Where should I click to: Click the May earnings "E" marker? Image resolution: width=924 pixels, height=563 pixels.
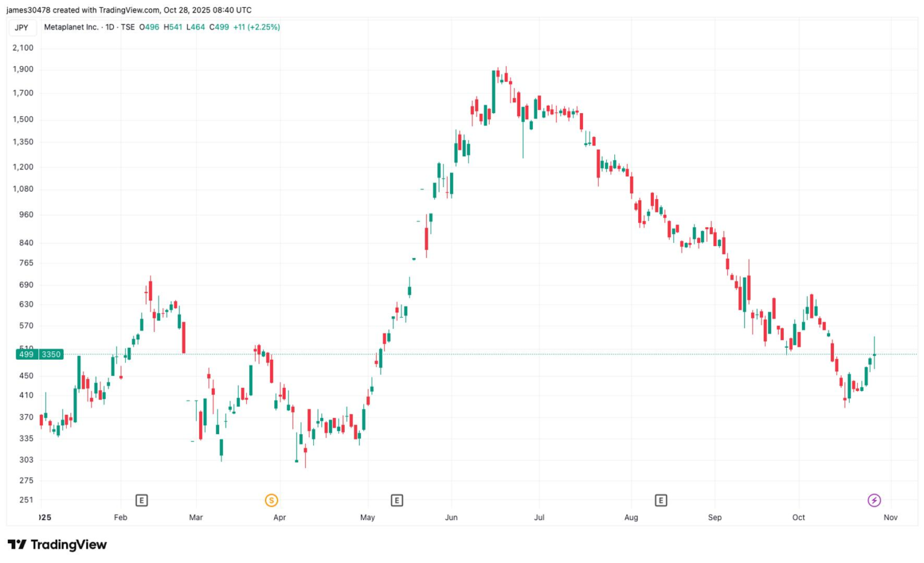397,500
